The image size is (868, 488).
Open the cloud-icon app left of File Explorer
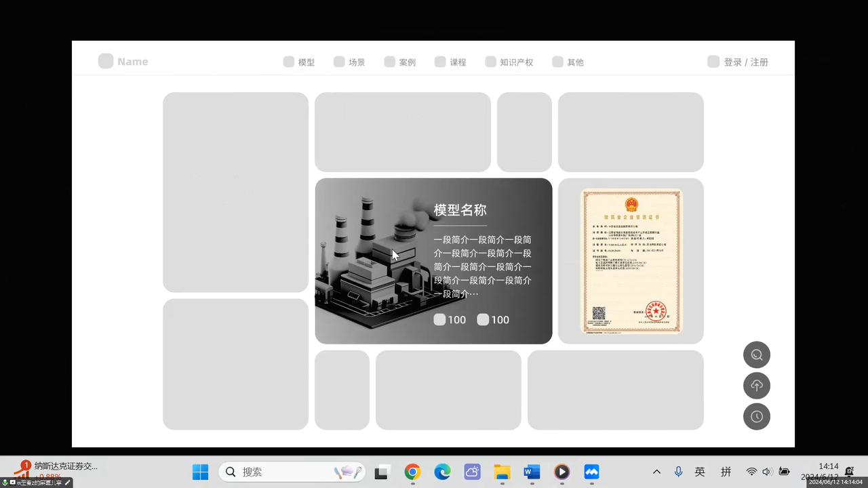[472, 472]
